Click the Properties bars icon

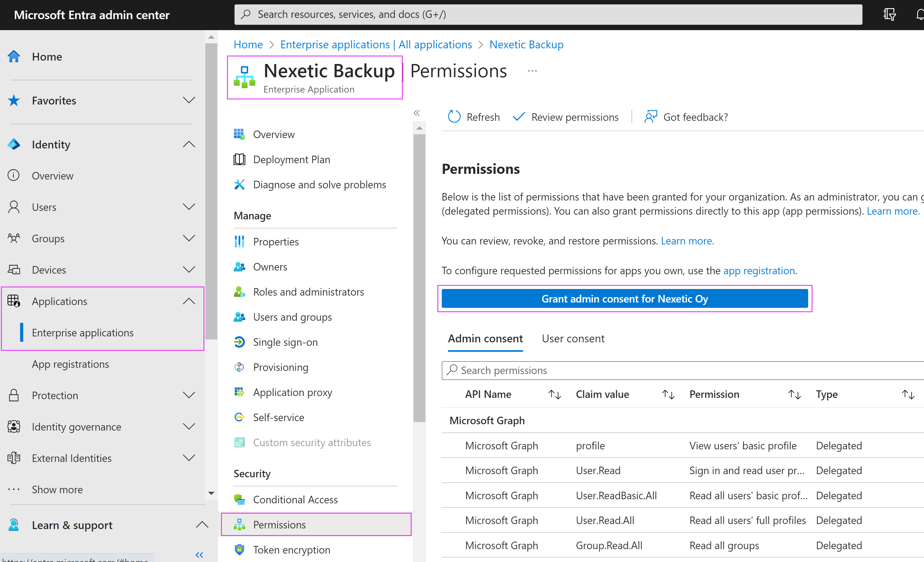pyautogui.click(x=239, y=241)
